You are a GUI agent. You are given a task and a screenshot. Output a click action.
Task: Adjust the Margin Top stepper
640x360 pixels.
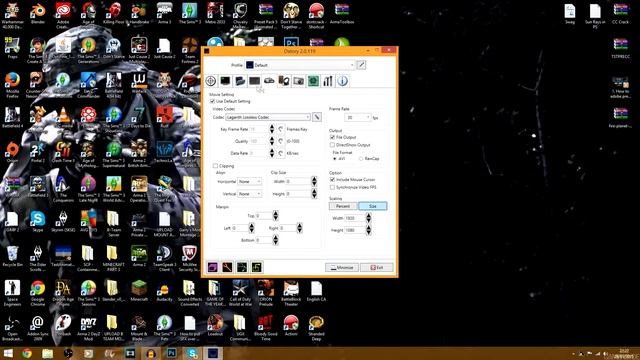click(x=275, y=216)
